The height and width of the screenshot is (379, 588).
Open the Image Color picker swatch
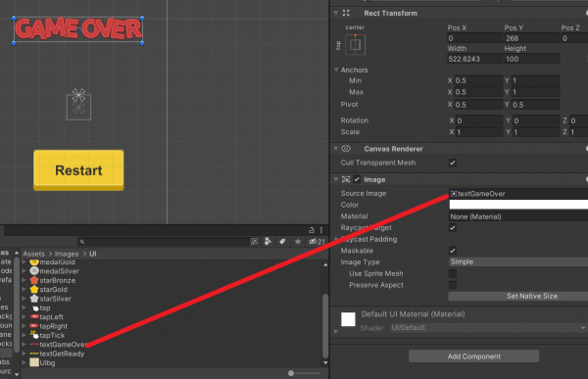(x=518, y=205)
